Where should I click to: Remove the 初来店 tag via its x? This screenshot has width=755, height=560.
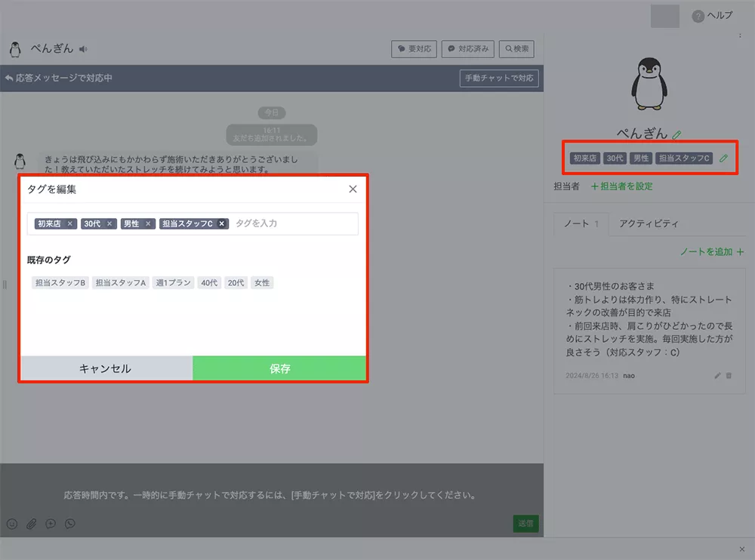click(x=69, y=224)
